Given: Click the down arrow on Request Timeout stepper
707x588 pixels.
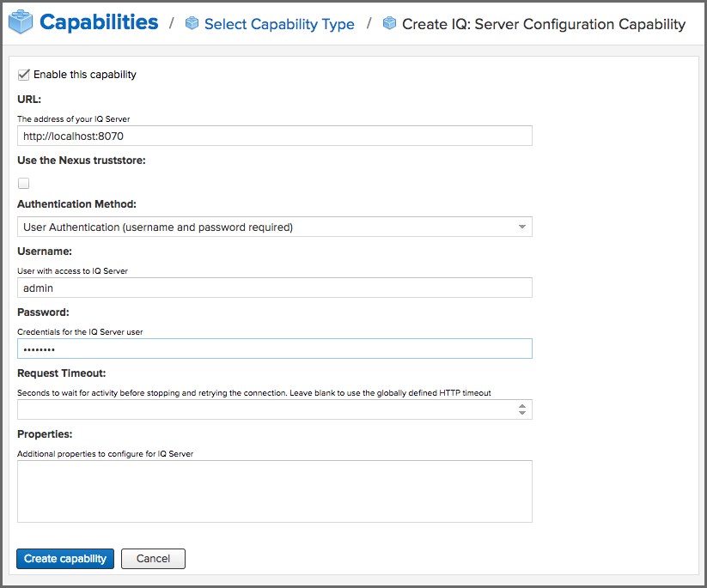Looking at the screenshot, I should coord(521,413).
